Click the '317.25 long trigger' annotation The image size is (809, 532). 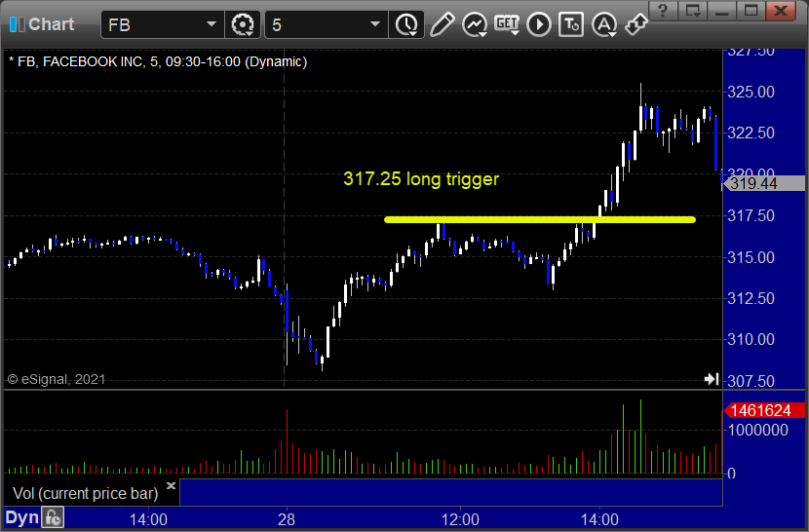click(x=421, y=179)
